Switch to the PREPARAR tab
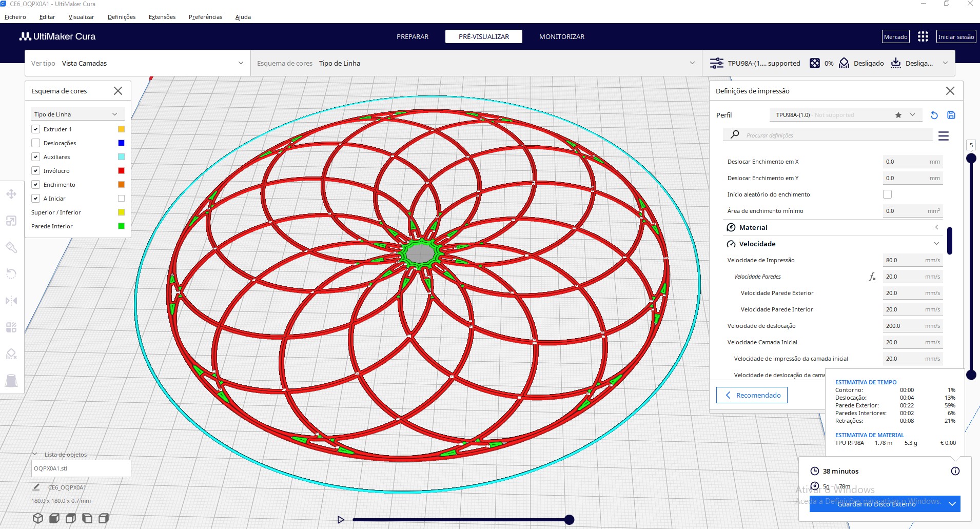 point(412,36)
